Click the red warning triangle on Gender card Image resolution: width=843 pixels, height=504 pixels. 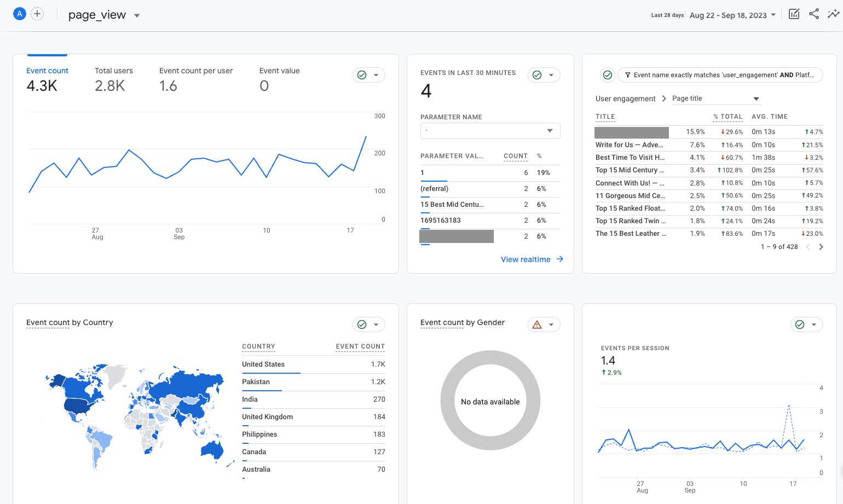click(x=537, y=325)
